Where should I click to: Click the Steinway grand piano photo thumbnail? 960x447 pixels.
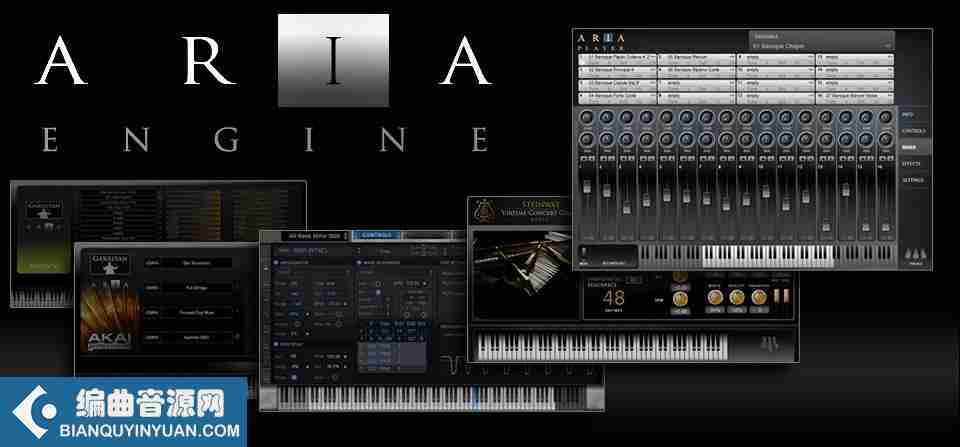coord(525,274)
